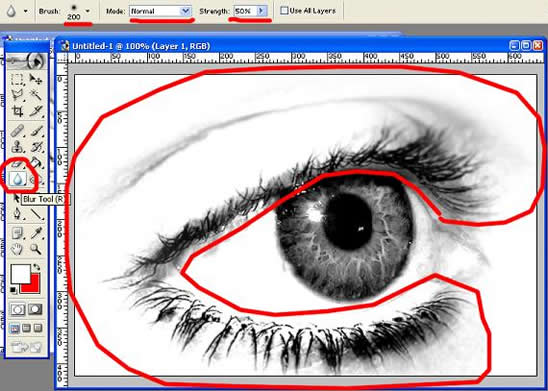Select the Pen tool

(17, 213)
